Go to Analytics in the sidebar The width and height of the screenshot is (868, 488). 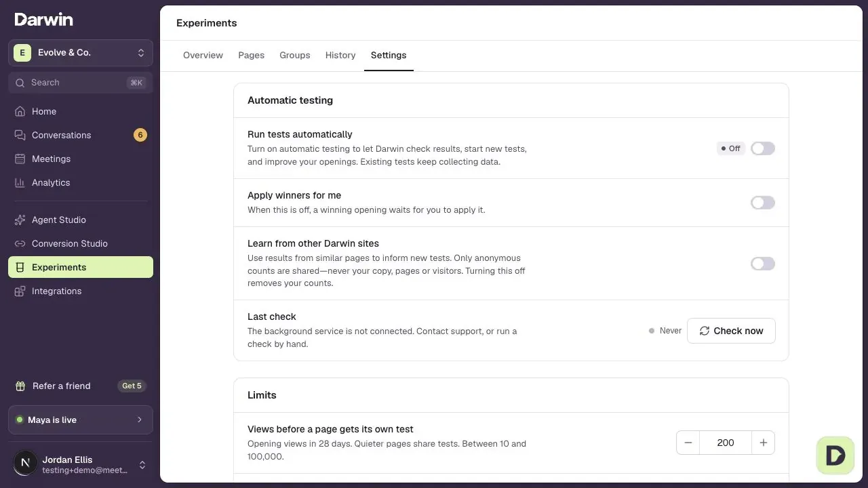pyautogui.click(x=81, y=182)
